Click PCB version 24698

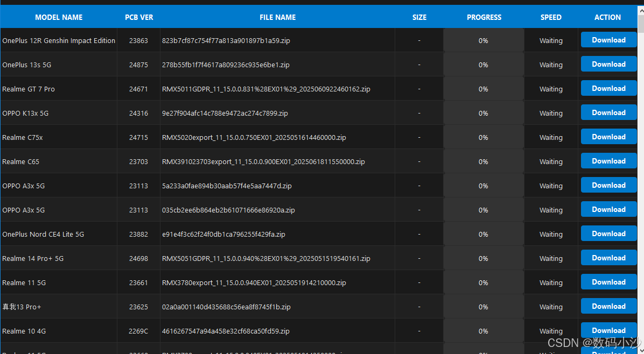[138, 258]
